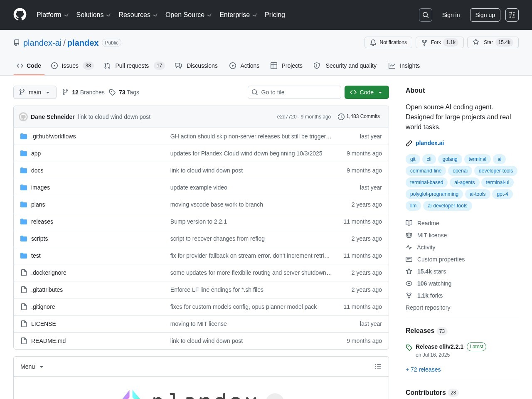Click the folder icon for plans
The image size is (532, 399).
pyautogui.click(x=24, y=204)
